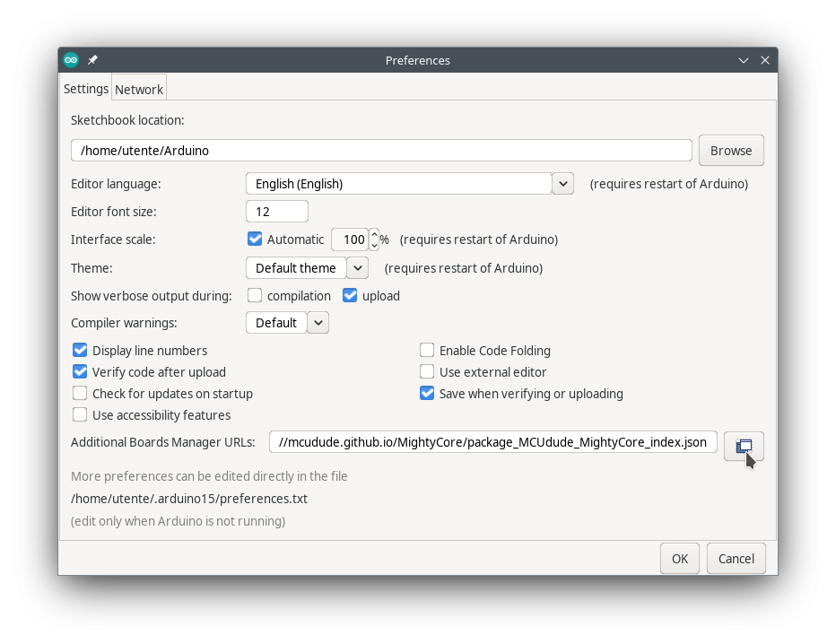The height and width of the screenshot is (644, 836).
Task: Enable Check for updates on startup
Action: point(80,394)
